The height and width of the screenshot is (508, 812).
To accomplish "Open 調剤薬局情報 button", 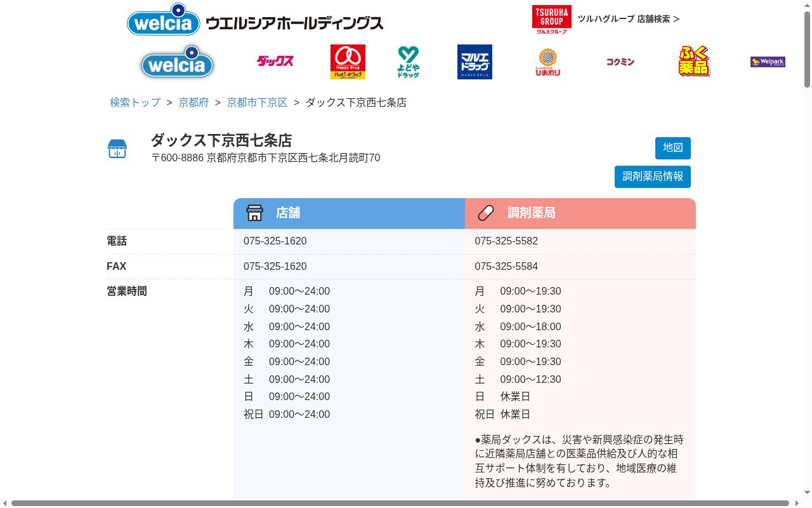I will coord(653,177).
